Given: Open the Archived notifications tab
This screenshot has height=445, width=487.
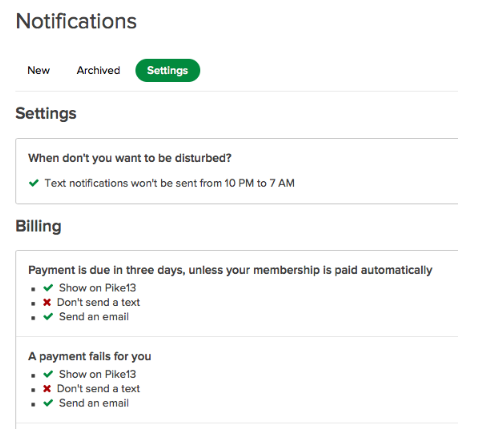Looking at the screenshot, I should [x=98, y=70].
